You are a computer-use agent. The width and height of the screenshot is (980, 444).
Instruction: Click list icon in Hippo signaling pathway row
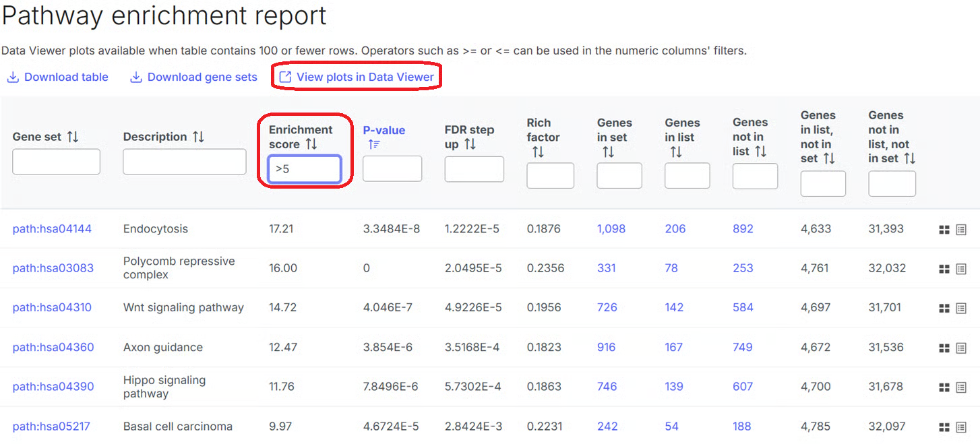click(961, 387)
